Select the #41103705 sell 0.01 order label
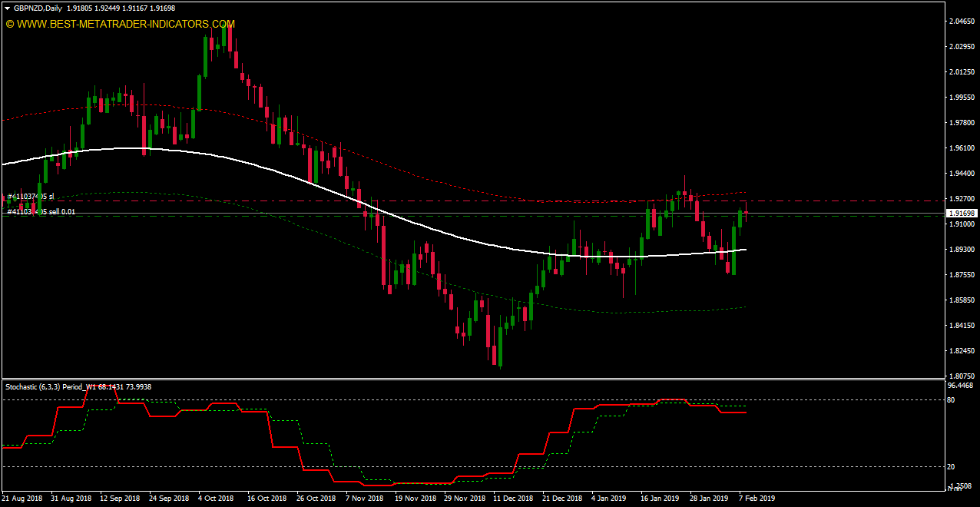This screenshot has height=507, width=980. click(x=41, y=211)
